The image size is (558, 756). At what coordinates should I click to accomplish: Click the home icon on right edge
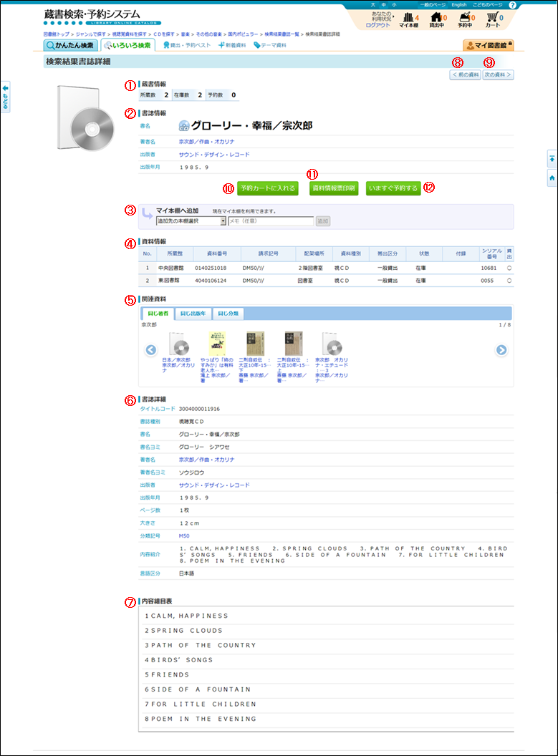pyautogui.click(x=552, y=178)
